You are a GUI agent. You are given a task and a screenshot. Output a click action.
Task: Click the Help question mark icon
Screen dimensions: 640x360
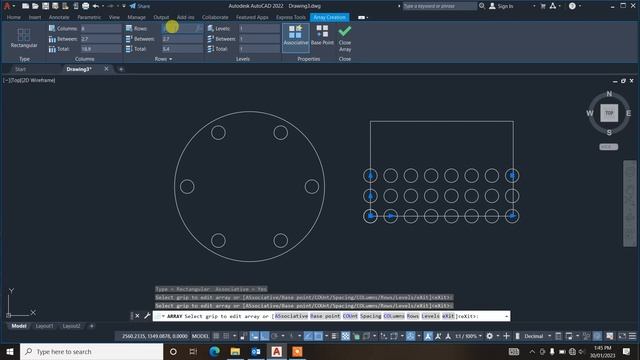(x=572, y=6)
